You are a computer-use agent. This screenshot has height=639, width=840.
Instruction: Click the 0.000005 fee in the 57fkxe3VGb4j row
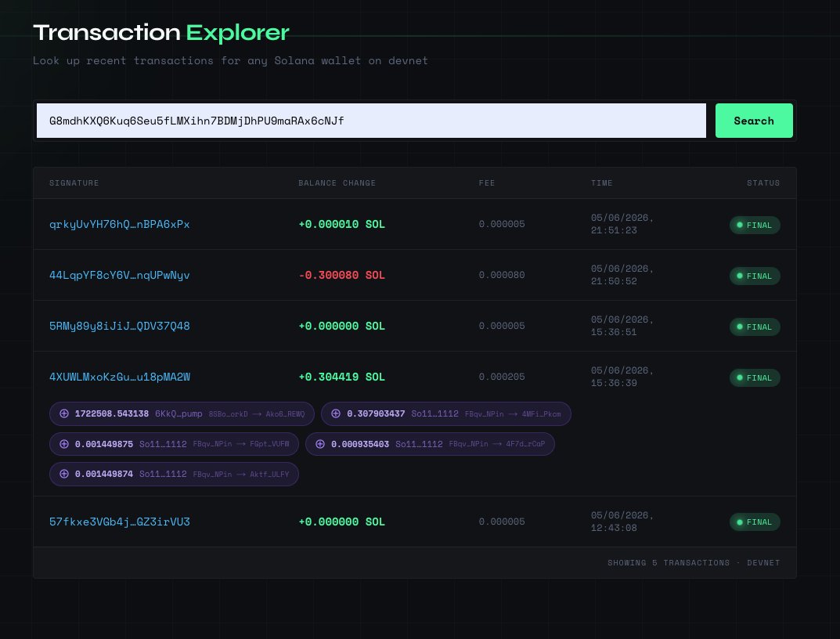[x=502, y=522]
